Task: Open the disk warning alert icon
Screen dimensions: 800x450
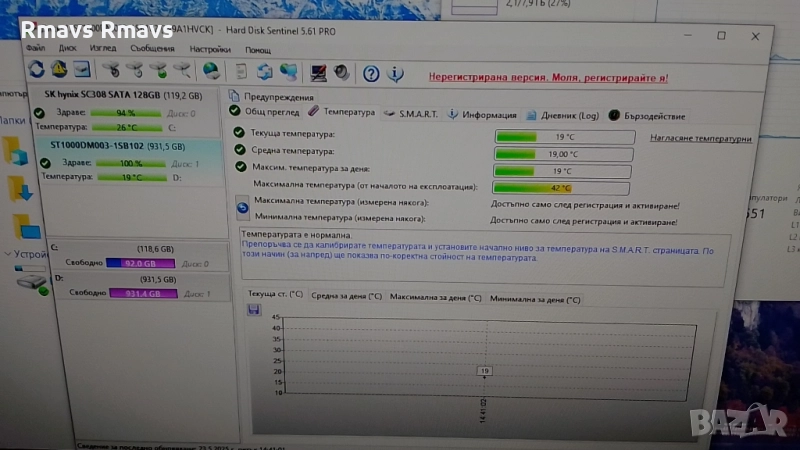Action: coord(60,71)
